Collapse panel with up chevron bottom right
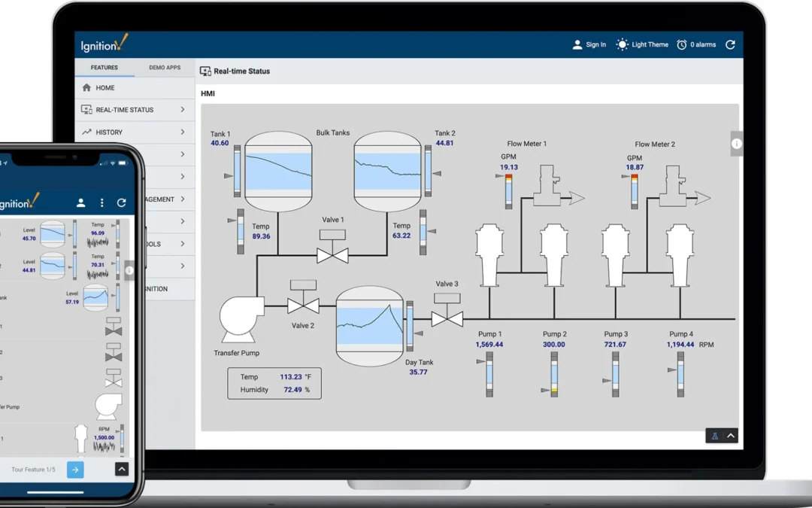 tap(731, 436)
